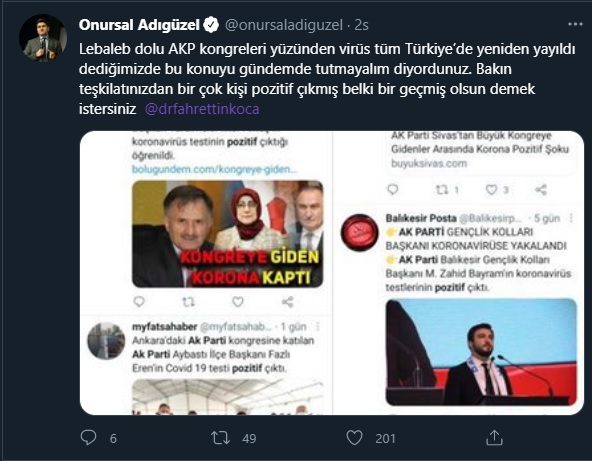Open the Onursal Adıgüzel display name

tap(139, 25)
